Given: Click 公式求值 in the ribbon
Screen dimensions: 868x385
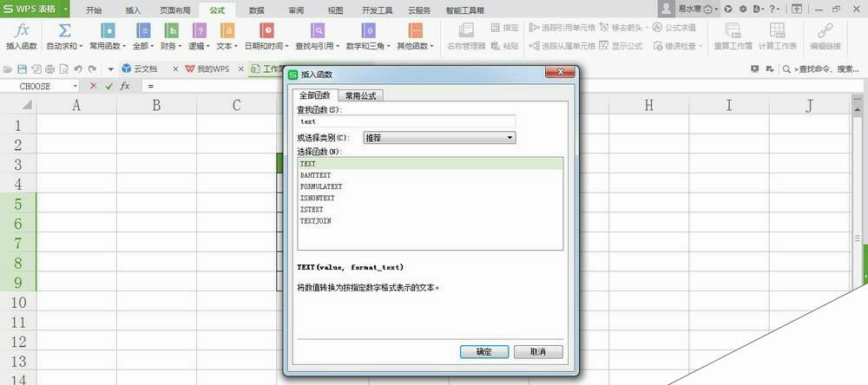Looking at the screenshot, I should (674, 27).
